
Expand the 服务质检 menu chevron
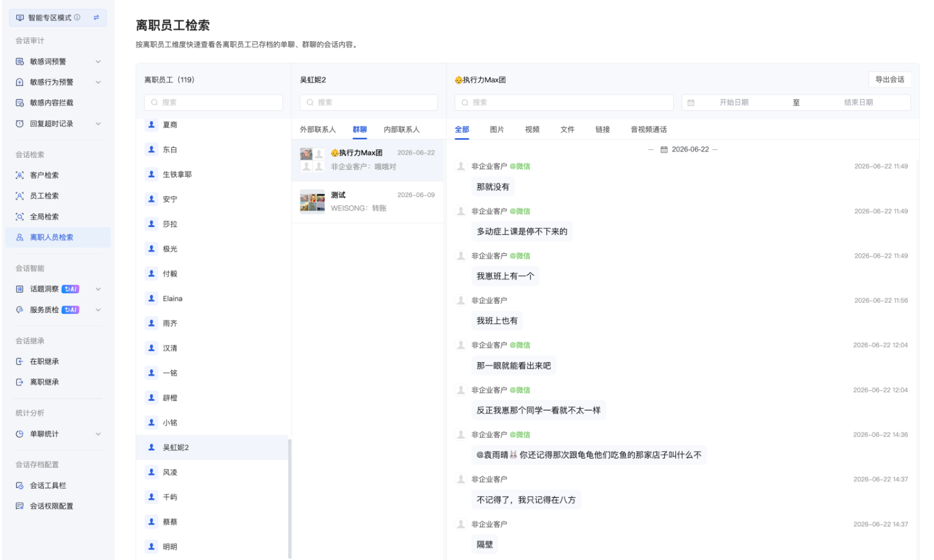[98, 310]
